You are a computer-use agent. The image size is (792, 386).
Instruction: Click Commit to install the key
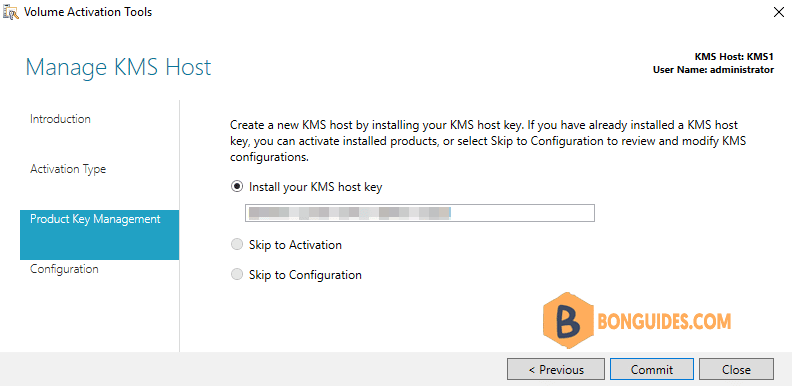click(652, 369)
